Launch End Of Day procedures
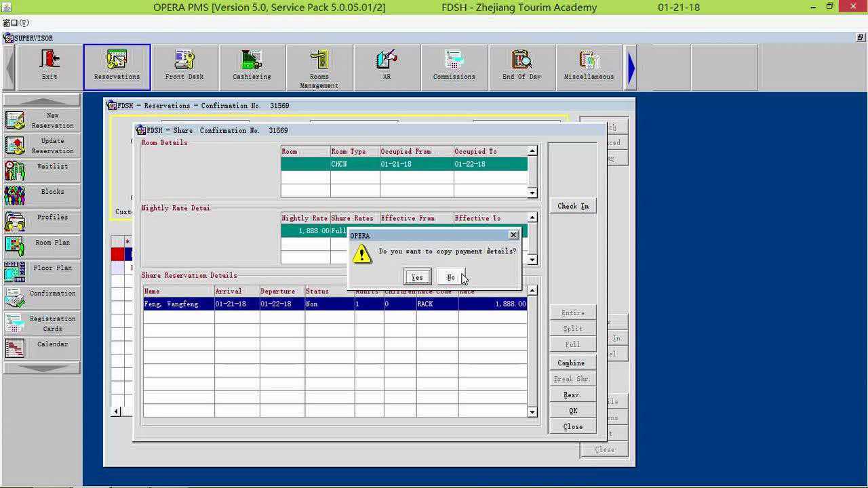This screenshot has width=868, height=488. (521, 66)
